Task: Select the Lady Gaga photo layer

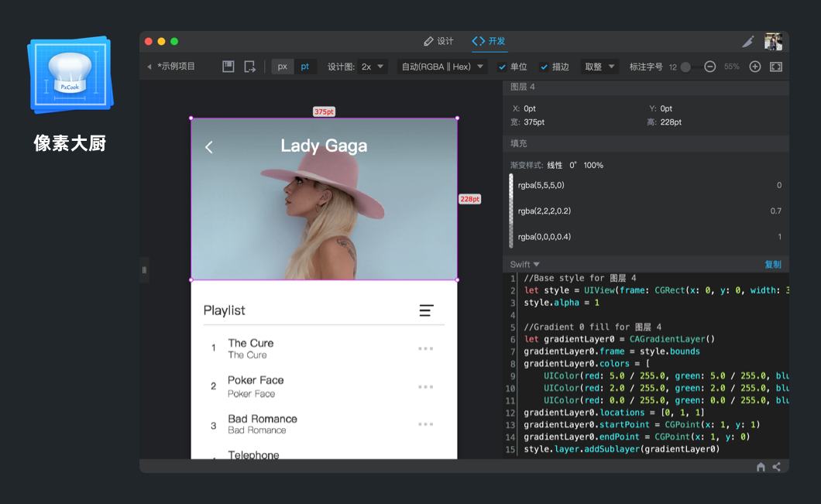Action: (x=324, y=200)
